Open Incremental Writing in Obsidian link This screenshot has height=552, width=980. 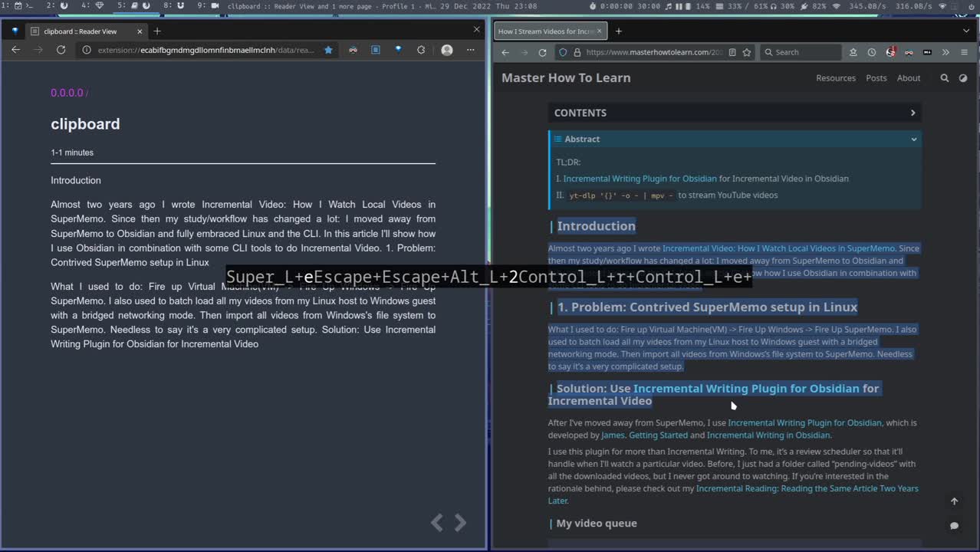768,435
